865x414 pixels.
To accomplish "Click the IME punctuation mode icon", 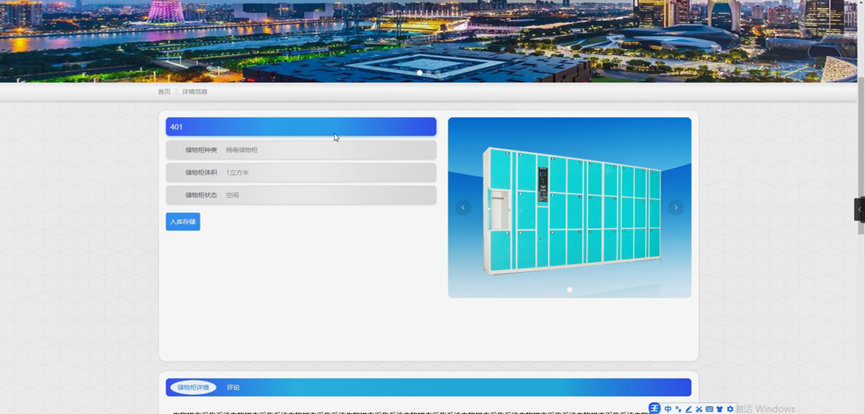I will click(x=678, y=409).
